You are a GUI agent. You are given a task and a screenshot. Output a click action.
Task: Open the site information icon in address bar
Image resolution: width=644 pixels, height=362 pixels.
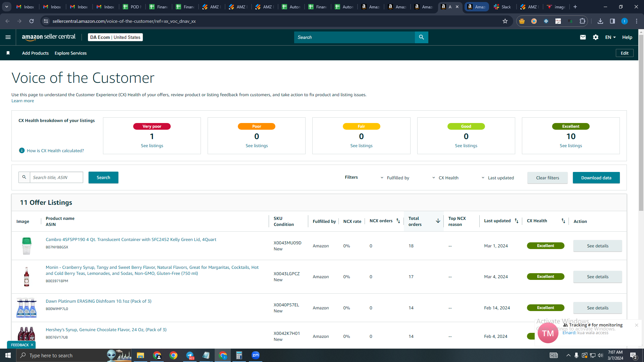(46, 21)
